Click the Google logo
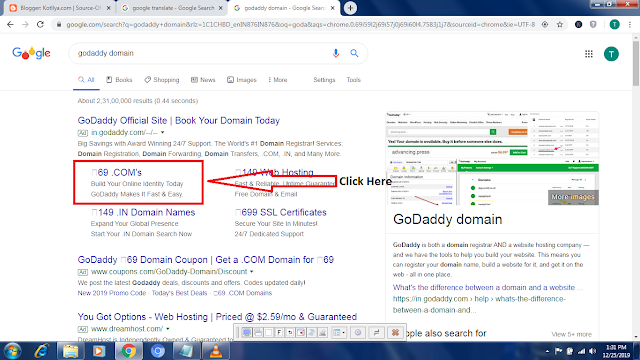Viewport: 640px width, 360px height. 31,53
